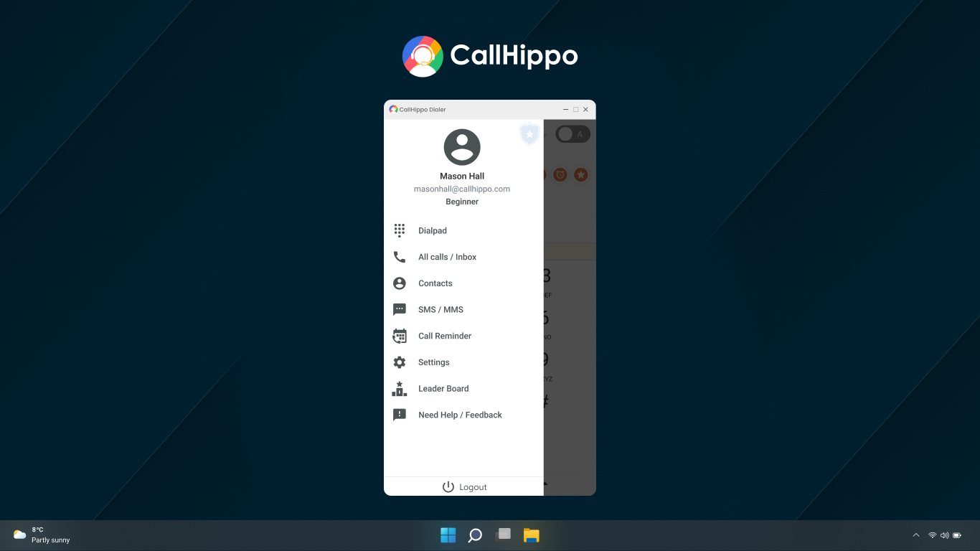Click the Mason Hall profile picture

click(461, 146)
